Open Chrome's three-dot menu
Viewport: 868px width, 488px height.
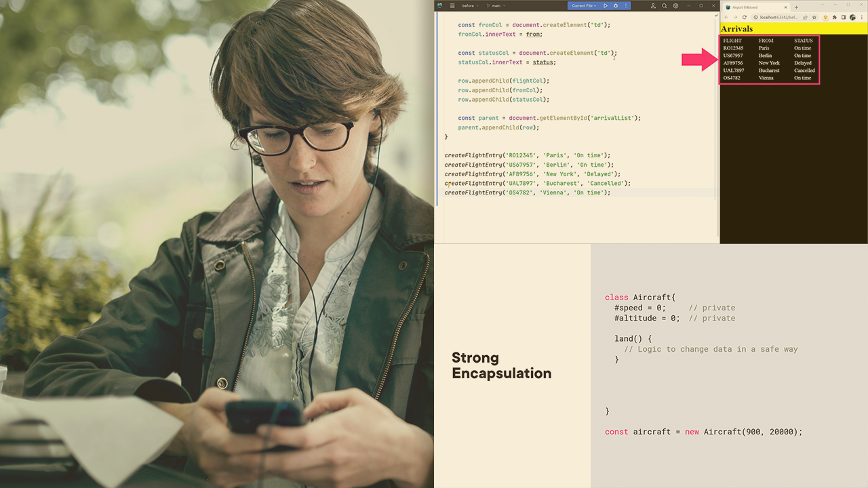(x=862, y=17)
